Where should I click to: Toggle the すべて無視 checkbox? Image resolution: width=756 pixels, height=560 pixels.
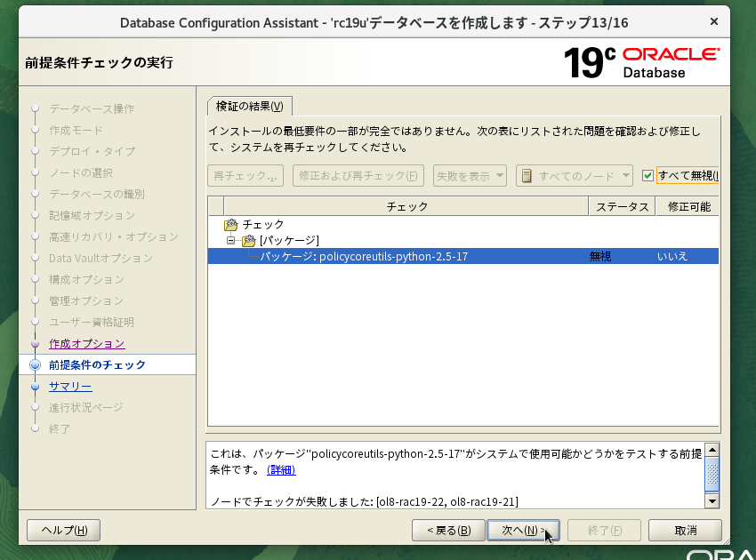tap(647, 176)
